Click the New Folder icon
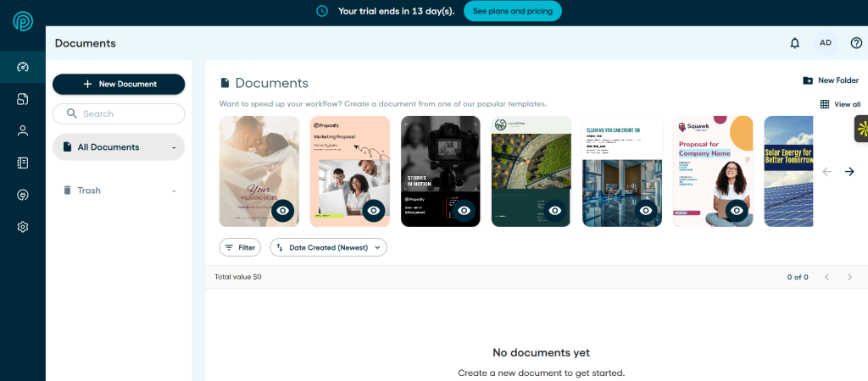 click(808, 80)
